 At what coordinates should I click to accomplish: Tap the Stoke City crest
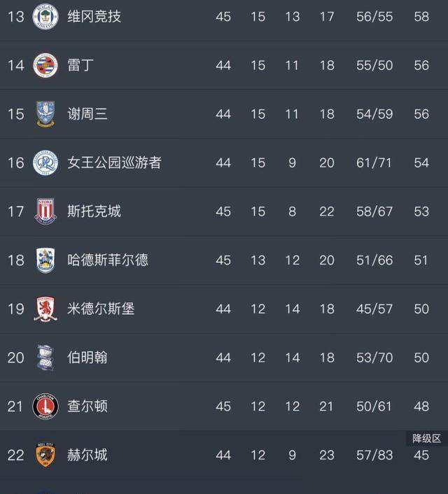coord(45,211)
